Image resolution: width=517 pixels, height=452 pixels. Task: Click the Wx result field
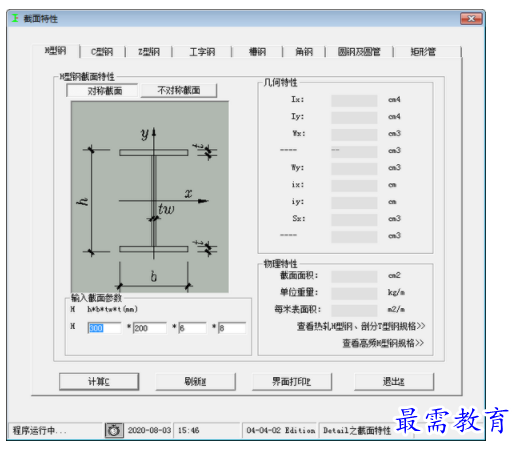click(354, 134)
